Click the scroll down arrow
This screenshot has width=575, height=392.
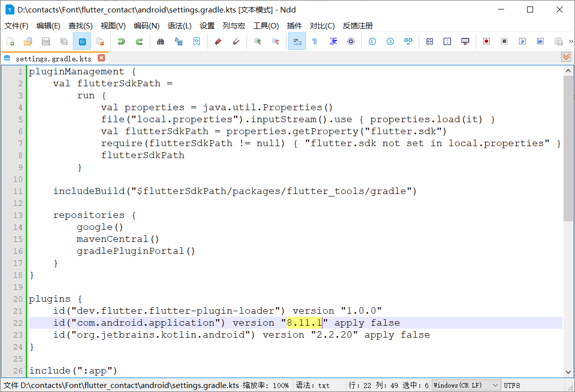568,372
